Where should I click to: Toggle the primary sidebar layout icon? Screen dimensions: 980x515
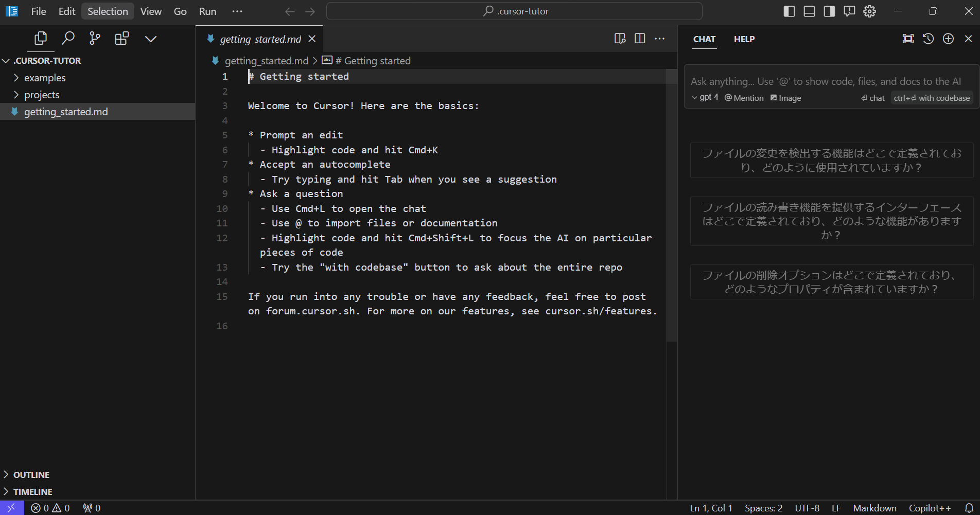789,11
